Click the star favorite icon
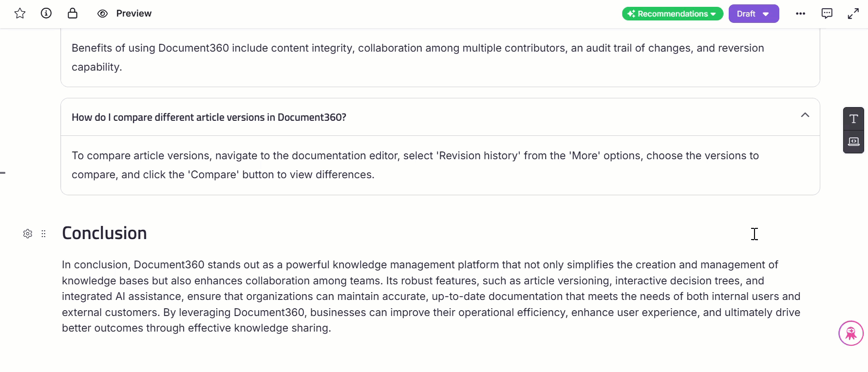The image size is (868, 372). [x=20, y=14]
